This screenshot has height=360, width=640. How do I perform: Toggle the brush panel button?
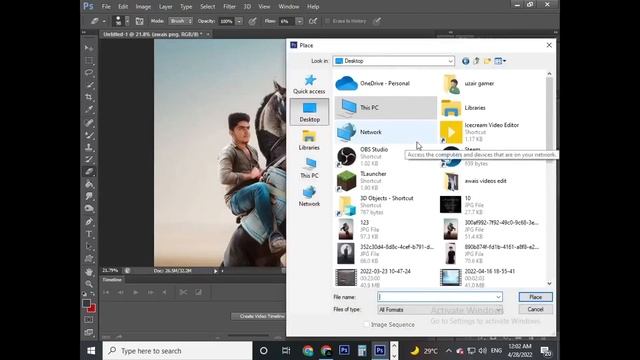point(140,21)
